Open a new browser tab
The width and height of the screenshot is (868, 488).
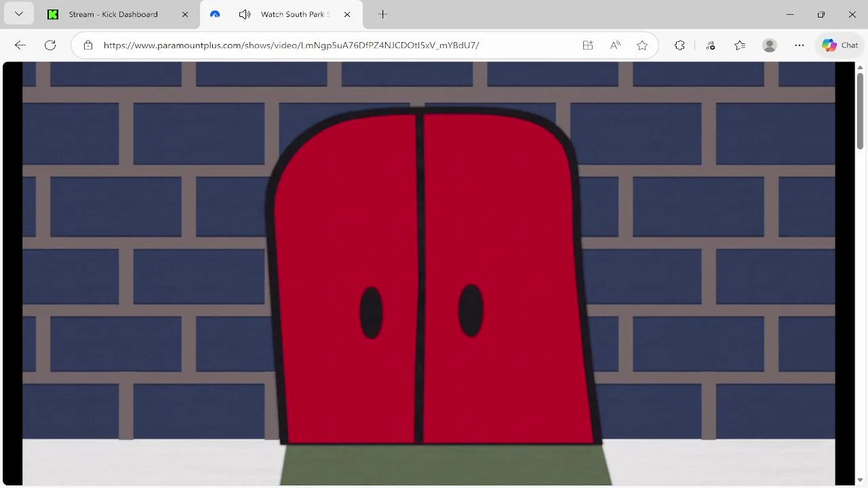(382, 14)
